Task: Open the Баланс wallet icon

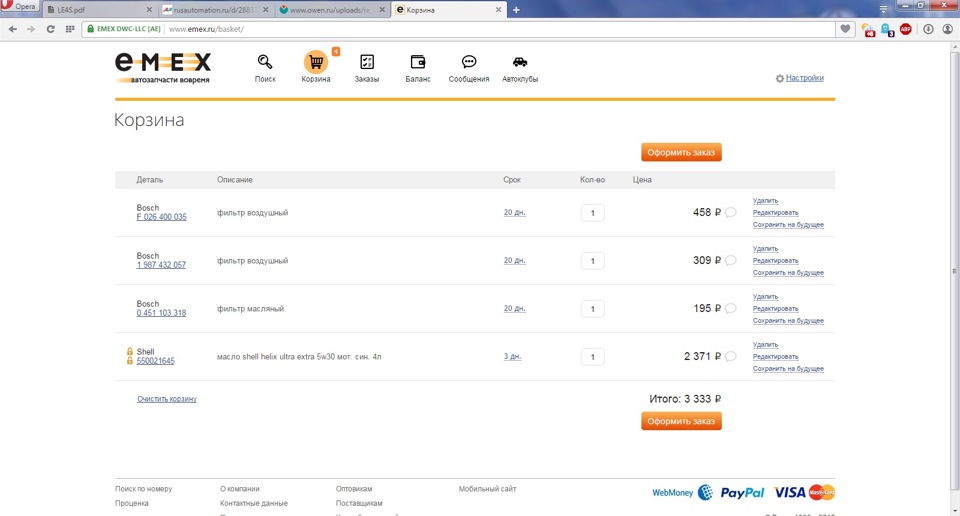Action: point(418,62)
